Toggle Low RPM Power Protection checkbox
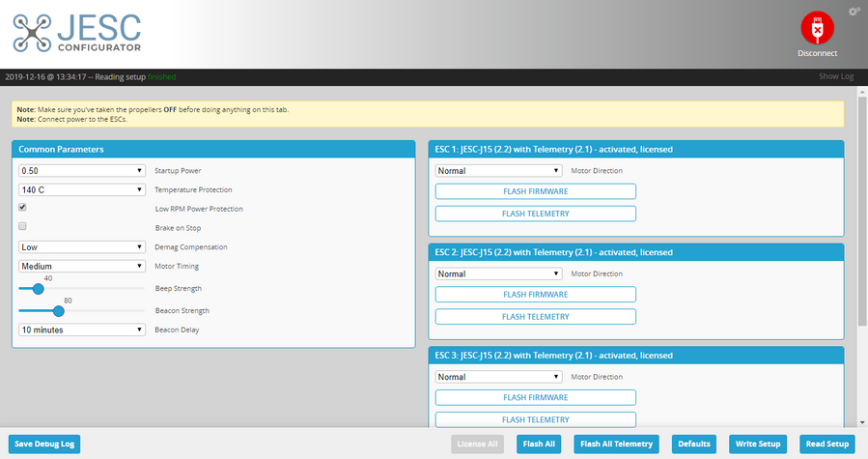Screen dimensions: 868x459 pos(23,208)
